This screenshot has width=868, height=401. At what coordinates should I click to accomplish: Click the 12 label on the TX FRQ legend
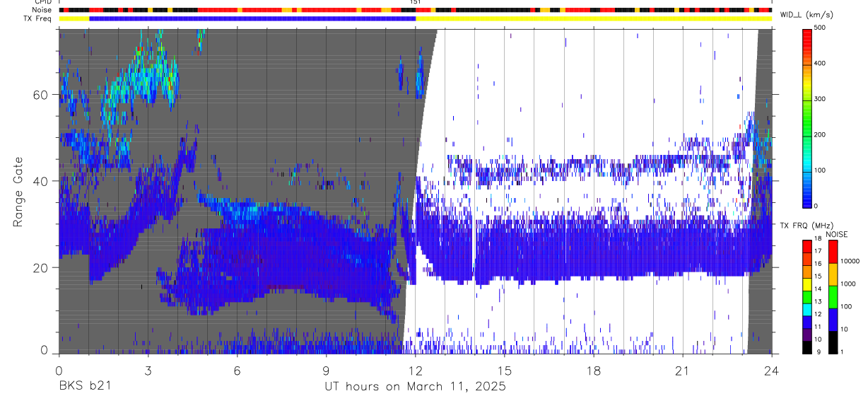pos(818,315)
